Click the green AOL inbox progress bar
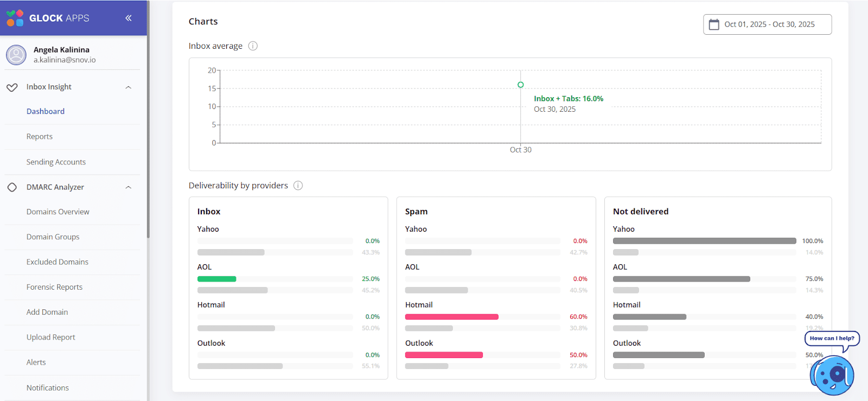The image size is (868, 401). (x=216, y=279)
